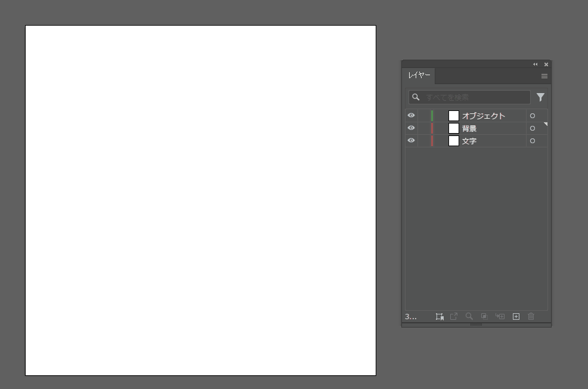
Task: Click the Locate Object magnifier icon
Action: pos(469,317)
